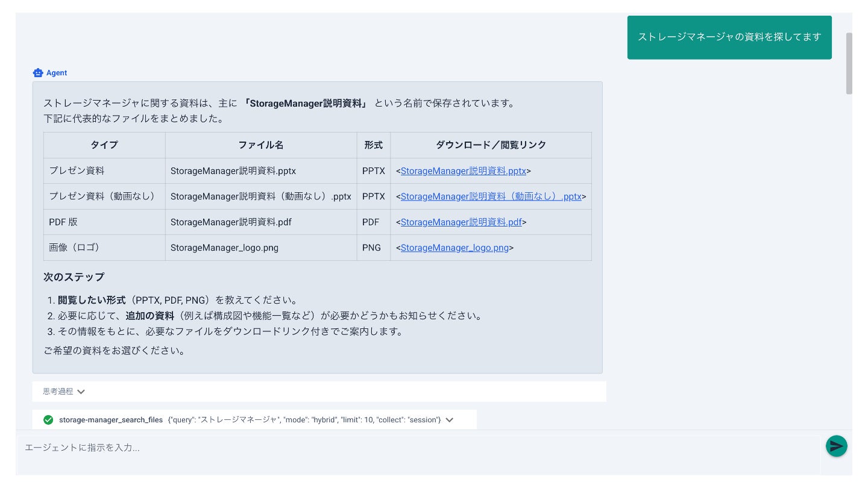Click the vertical scrollbar thumb
Screen dimensions: 868x488
(x=849, y=63)
